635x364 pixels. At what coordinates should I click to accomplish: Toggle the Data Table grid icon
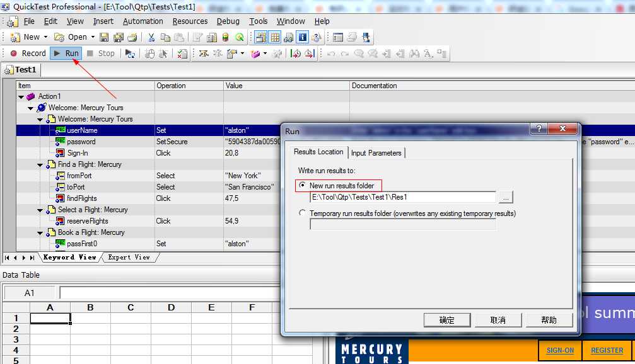click(276, 37)
